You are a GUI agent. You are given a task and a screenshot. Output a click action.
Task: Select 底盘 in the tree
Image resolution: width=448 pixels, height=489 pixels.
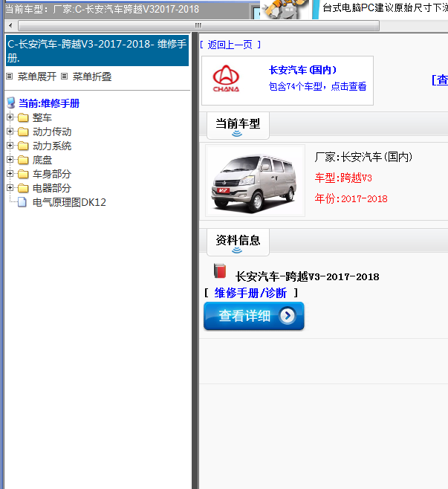click(42, 160)
